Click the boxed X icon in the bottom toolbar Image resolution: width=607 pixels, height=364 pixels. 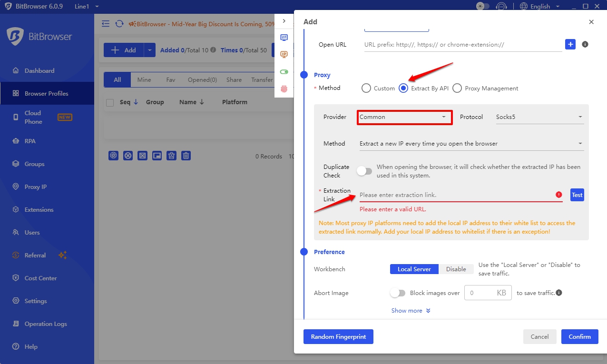coord(143,156)
